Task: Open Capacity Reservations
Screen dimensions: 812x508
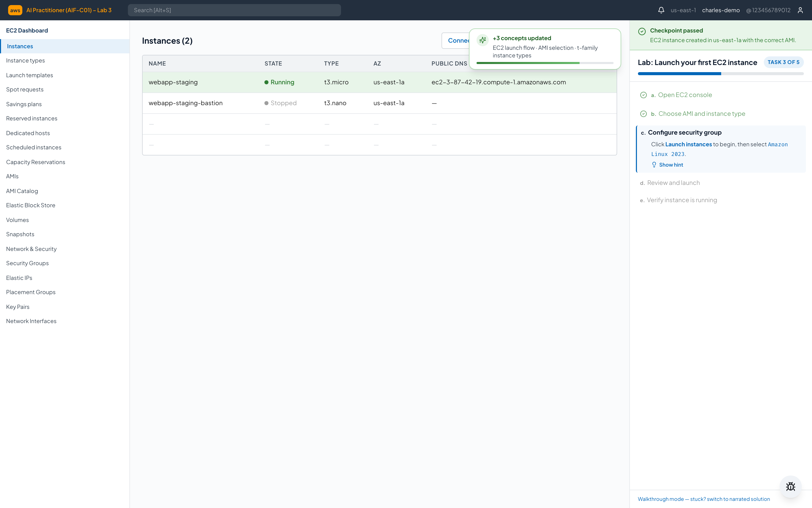Action: pos(36,162)
